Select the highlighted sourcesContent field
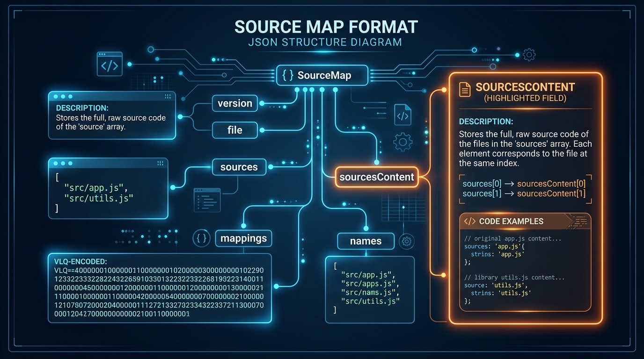 [376, 177]
